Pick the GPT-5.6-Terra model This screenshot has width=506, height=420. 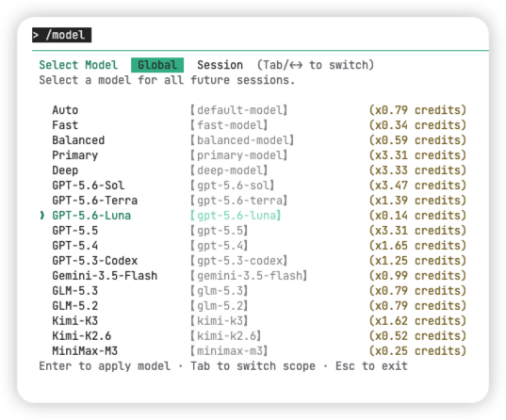pos(253,201)
